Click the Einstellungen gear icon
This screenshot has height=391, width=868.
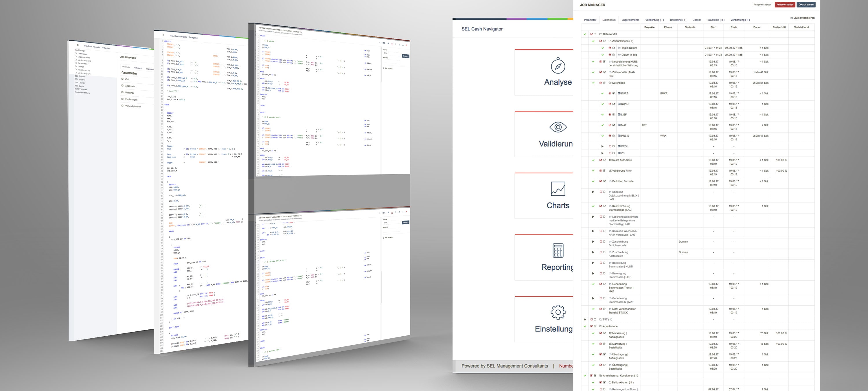(558, 312)
